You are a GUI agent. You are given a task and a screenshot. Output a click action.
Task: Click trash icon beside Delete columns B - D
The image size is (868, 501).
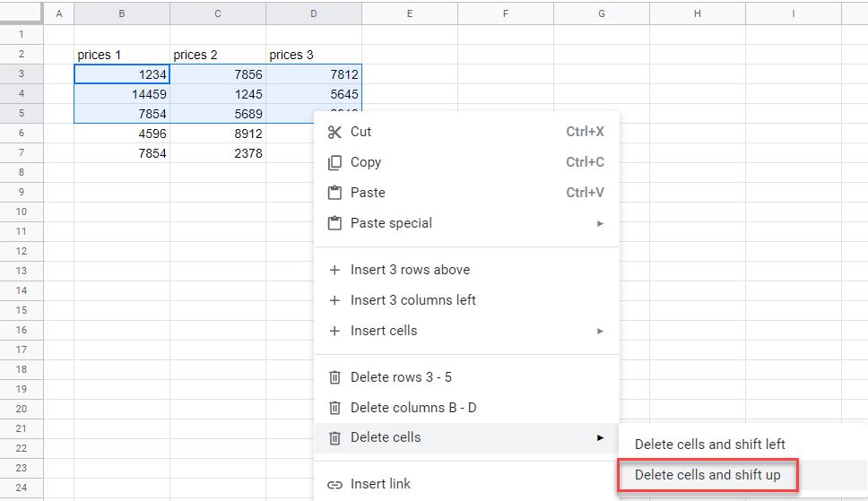(334, 408)
